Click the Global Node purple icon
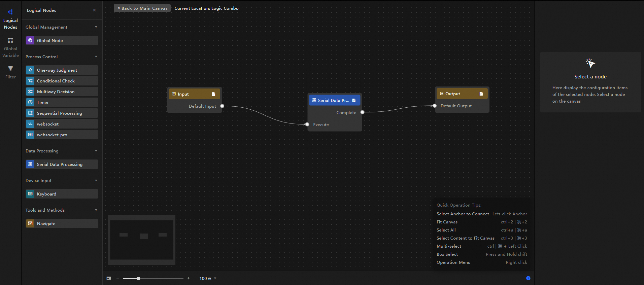644x285 pixels. pos(30,40)
